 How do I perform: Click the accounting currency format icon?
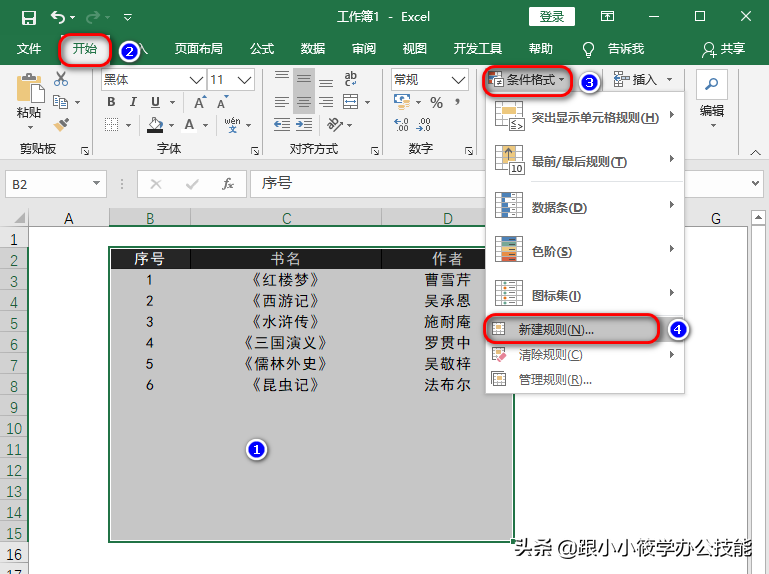402,102
